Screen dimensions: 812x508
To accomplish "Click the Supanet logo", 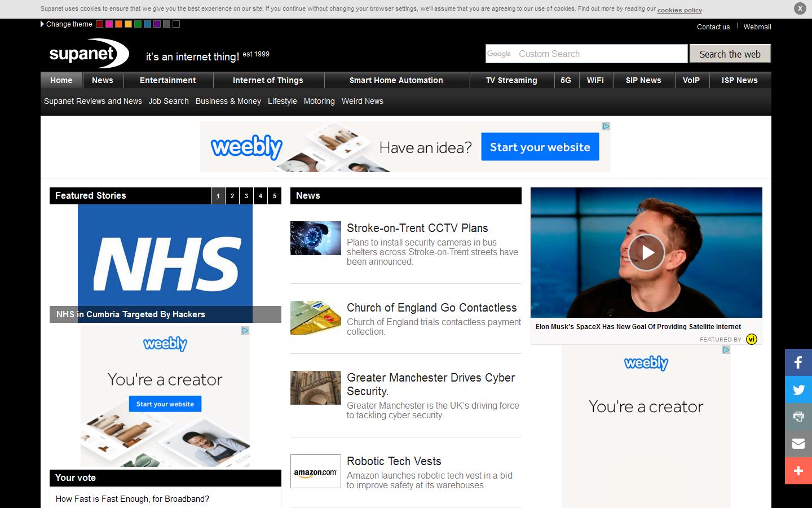I will [x=89, y=54].
